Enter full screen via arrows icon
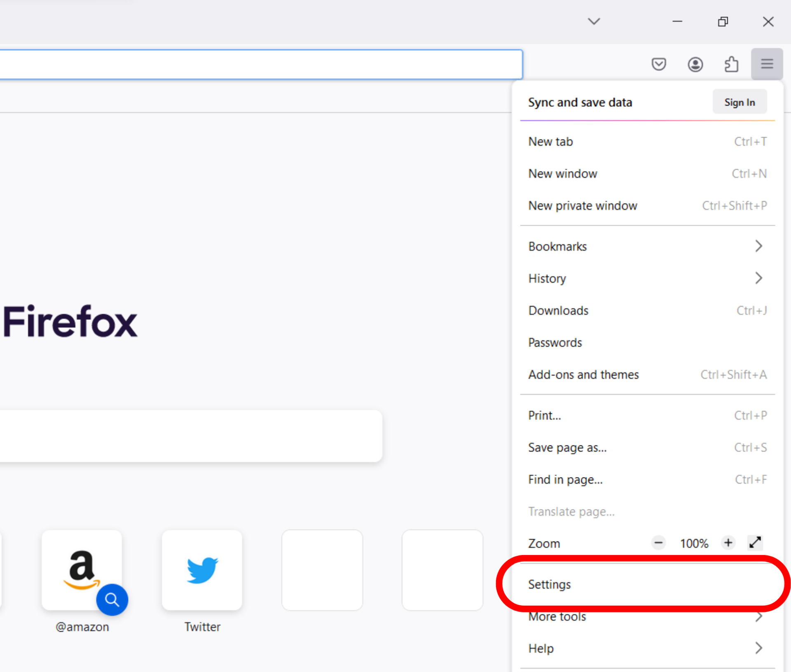The image size is (791, 672). click(x=755, y=543)
